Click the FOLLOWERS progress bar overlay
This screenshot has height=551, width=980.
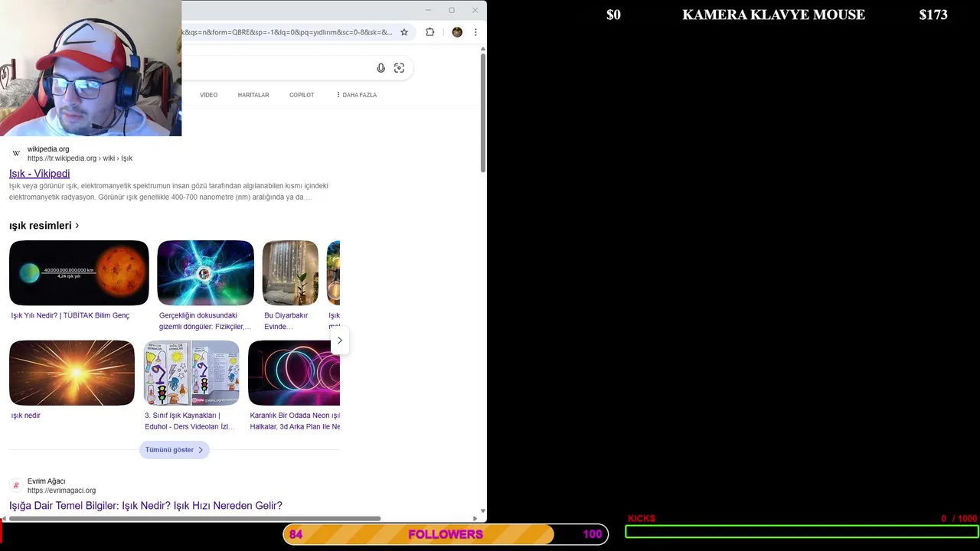pyautogui.click(x=446, y=534)
